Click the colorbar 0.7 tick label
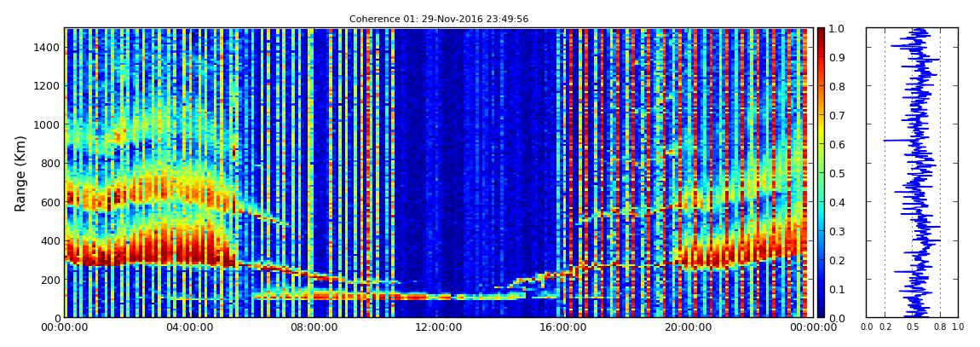This screenshot has height=347, width=980. point(837,116)
